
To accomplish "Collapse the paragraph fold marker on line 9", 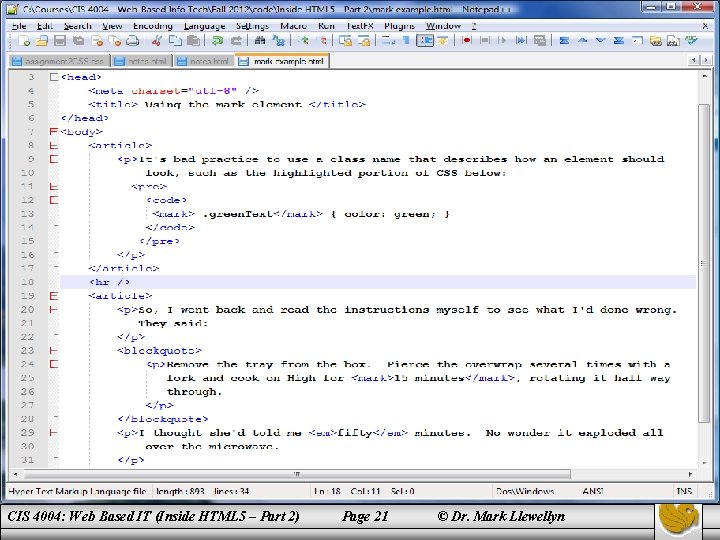I will 54,159.
